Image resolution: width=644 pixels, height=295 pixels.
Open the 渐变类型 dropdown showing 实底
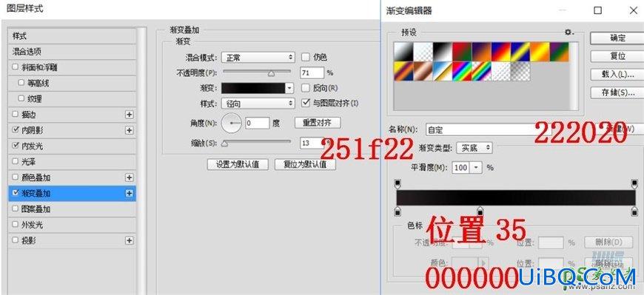point(474,148)
